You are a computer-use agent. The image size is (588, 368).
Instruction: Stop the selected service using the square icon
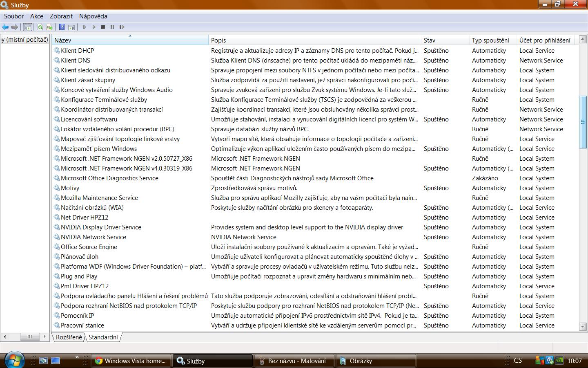click(103, 27)
